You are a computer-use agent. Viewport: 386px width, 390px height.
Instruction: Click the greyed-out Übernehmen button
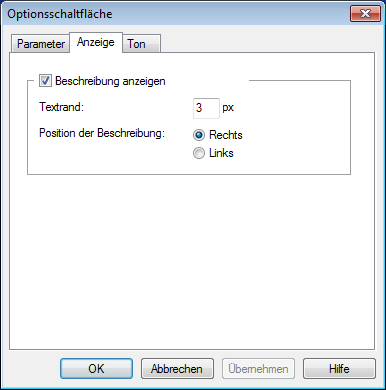click(258, 369)
